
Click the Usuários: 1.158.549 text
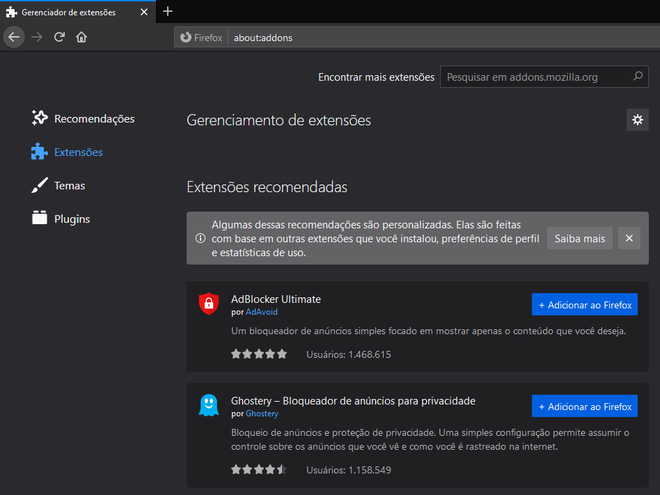pos(349,470)
